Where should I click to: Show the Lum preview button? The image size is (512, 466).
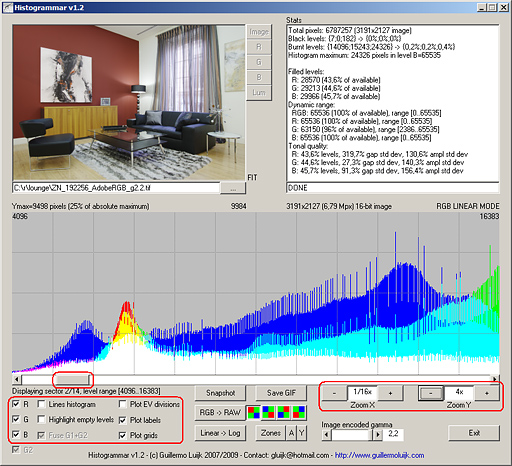coord(259,93)
